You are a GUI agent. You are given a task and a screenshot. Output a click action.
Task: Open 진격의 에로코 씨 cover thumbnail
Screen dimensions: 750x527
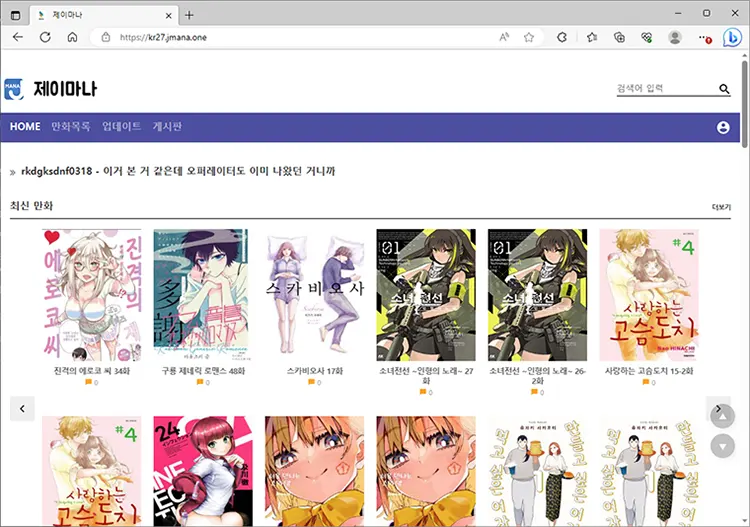pos(92,295)
